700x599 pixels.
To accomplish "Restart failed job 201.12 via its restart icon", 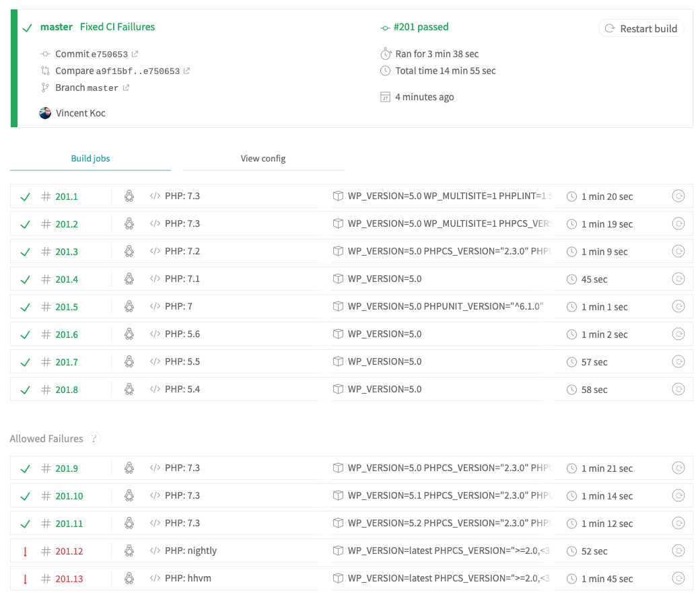I will 678,551.
